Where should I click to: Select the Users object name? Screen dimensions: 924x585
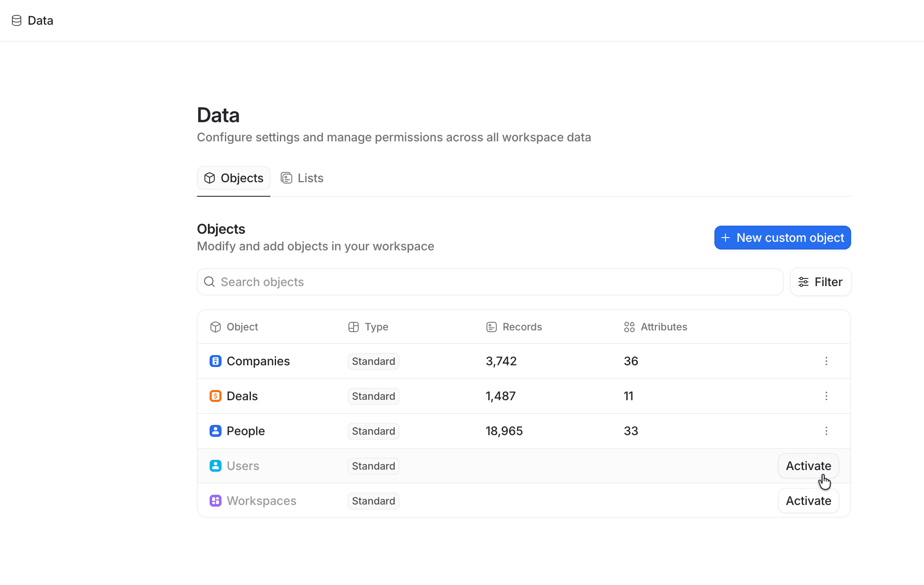click(x=243, y=466)
